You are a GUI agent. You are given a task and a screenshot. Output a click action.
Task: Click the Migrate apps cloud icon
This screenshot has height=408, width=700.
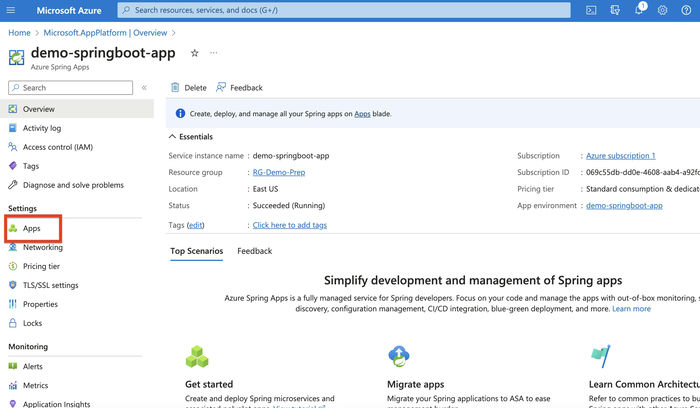399,356
